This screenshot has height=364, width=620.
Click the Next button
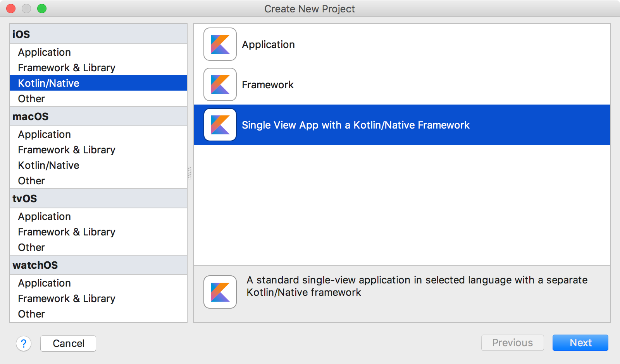580,343
